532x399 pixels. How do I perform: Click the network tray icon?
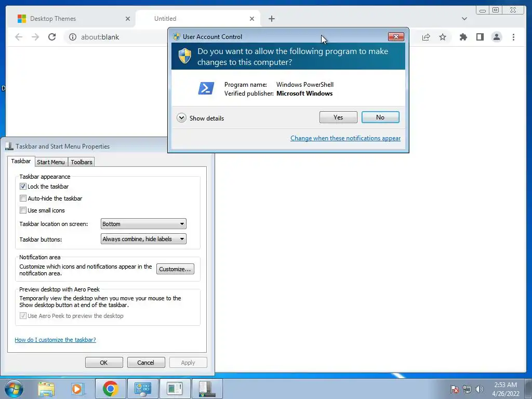point(467,389)
